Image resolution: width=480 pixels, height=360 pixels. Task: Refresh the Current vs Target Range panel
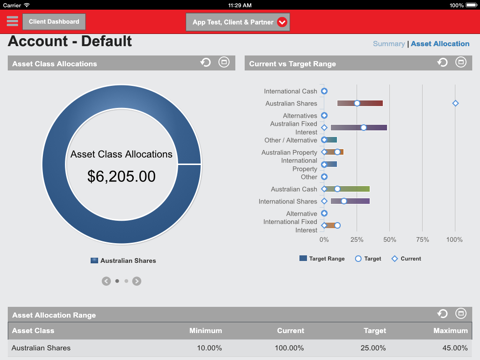pos(443,62)
